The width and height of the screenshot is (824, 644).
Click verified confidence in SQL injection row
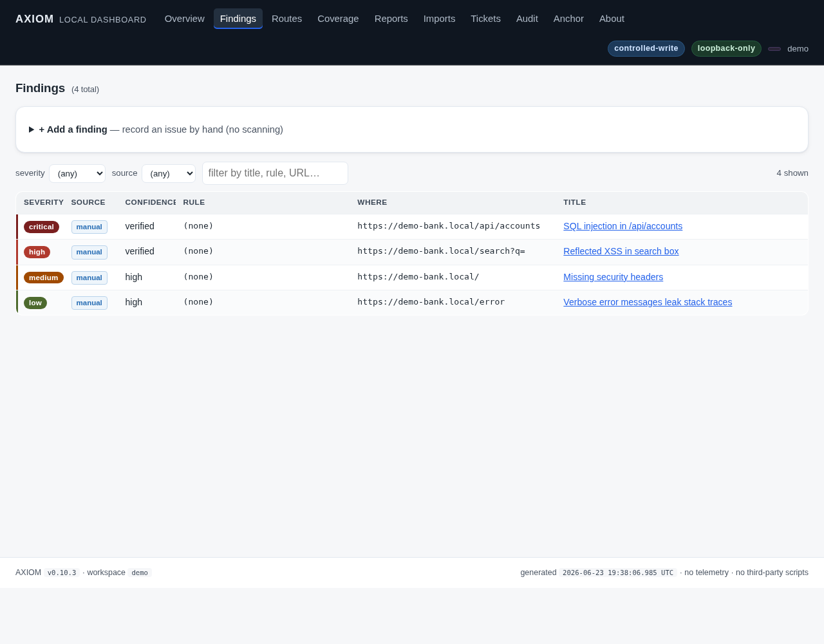[140, 226]
